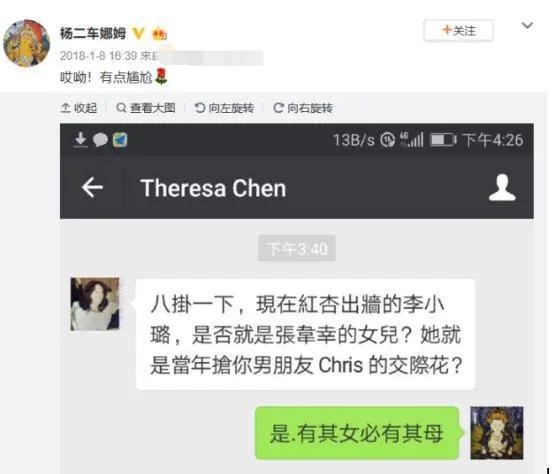Tap the chat bubble notification icon
This screenshot has height=474, width=554.
point(100,140)
